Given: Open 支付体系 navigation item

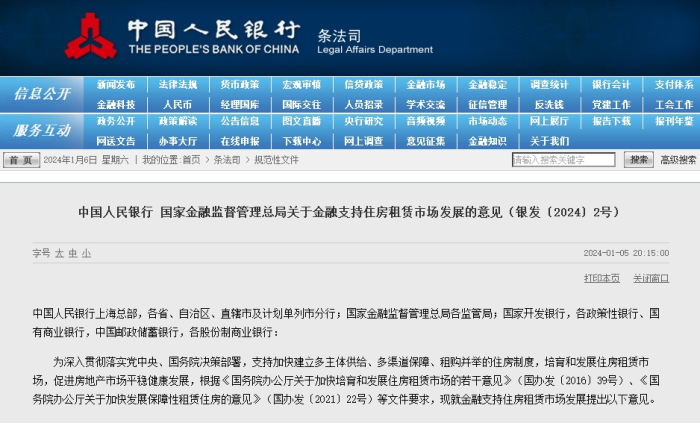Looking at the screenshot, I should (x=674, y=85).
